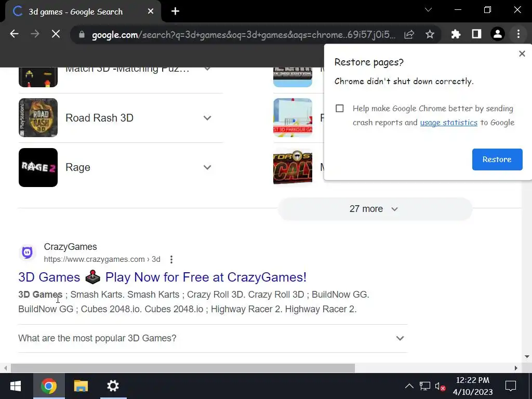532x399 pixels.
Task: Select the Rage title text
Action: pyautogui.click(x=78, y=167)
